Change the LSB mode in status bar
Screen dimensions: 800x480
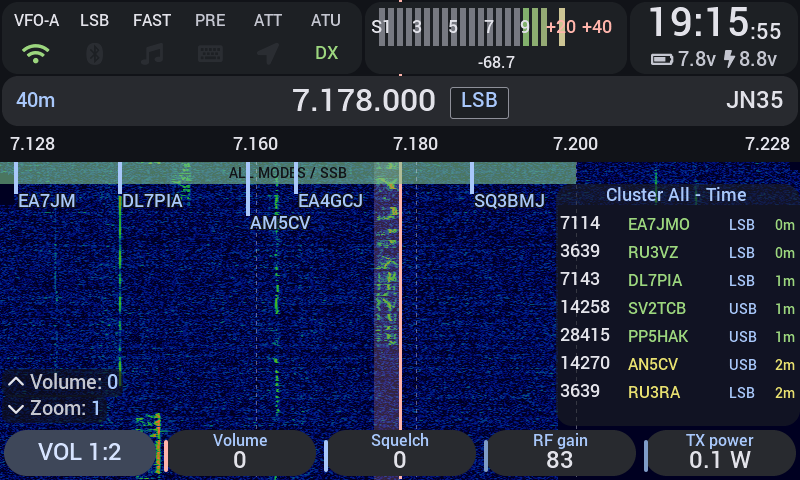(94, 20)
